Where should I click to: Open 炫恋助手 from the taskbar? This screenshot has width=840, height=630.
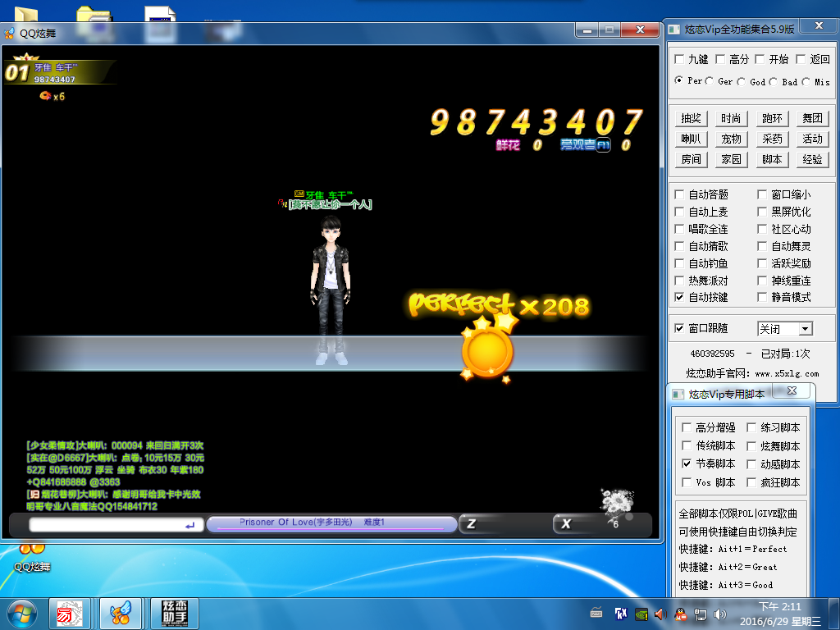click(174, 614)
